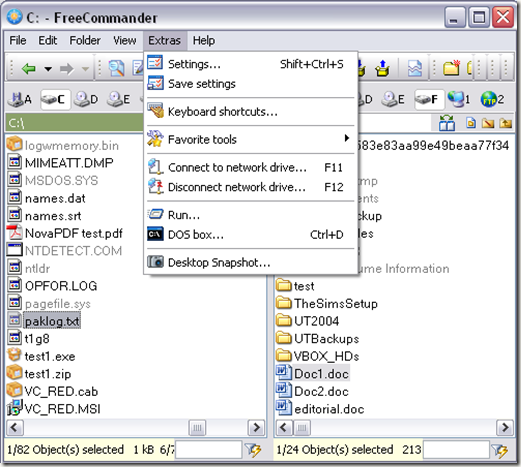Click left pane scroll-left arrow
This screenshot has height=467, width=521.
(x=15, y=428)
